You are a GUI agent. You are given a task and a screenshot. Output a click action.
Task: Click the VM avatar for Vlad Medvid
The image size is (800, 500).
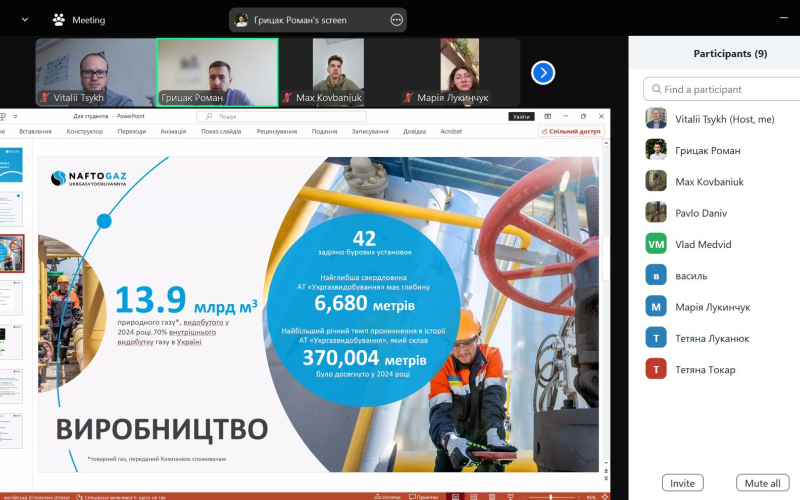tap(656, 244)
